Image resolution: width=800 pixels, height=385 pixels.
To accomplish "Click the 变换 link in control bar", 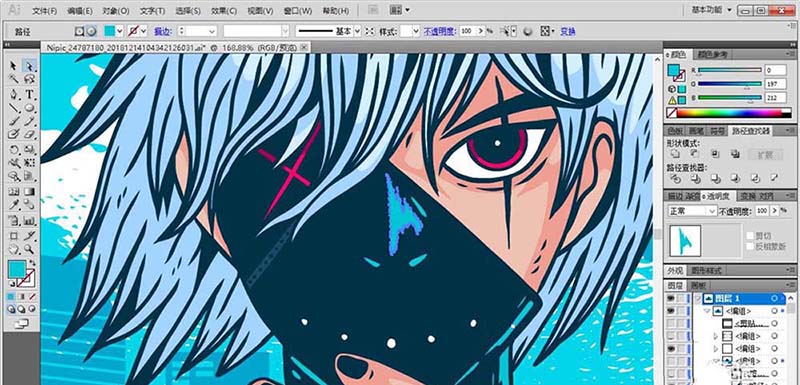I will pyautogui.click(x=568, y=31).
